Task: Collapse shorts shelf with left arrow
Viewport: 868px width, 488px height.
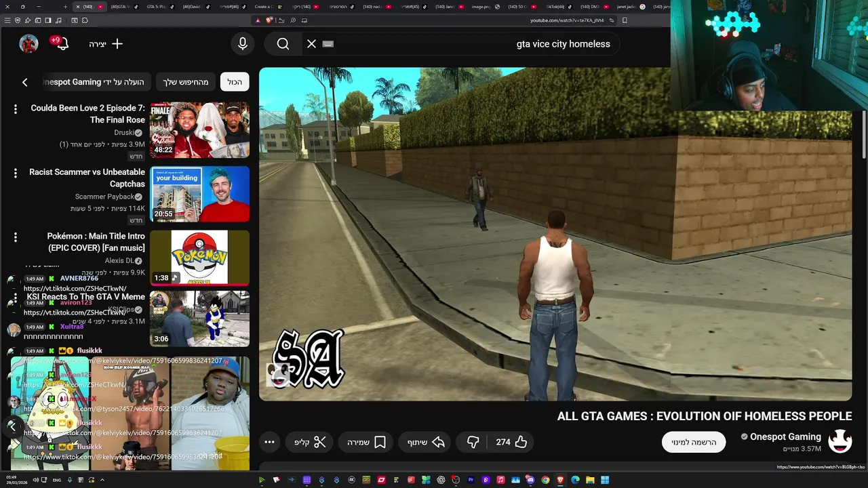Action: click(x=12, y=426)
